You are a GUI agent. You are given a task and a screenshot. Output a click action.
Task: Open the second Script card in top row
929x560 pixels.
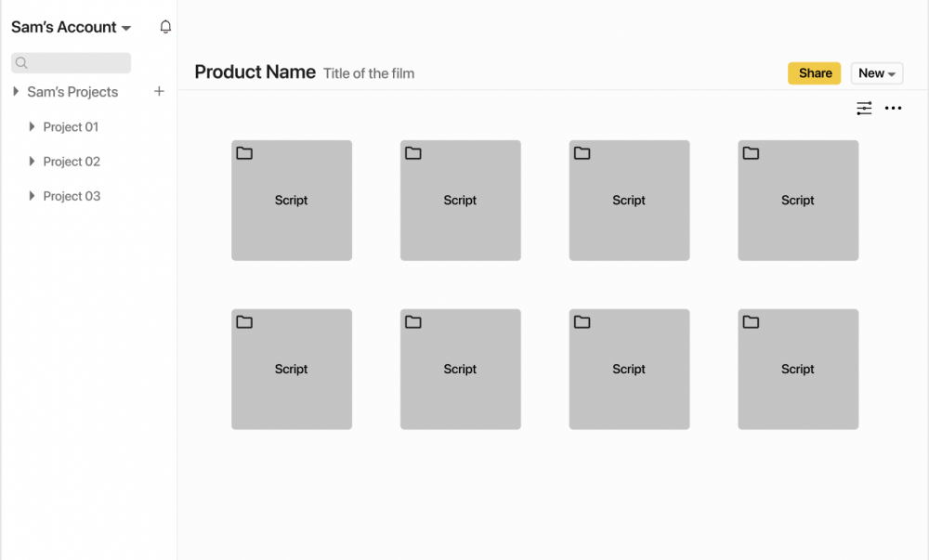461,200
